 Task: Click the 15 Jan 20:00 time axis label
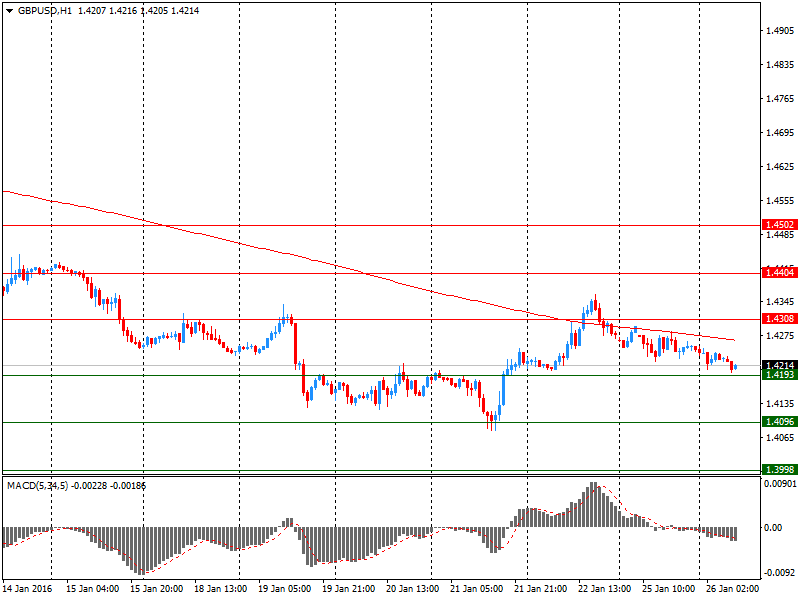pyautogui.click(x=157, y=589)
